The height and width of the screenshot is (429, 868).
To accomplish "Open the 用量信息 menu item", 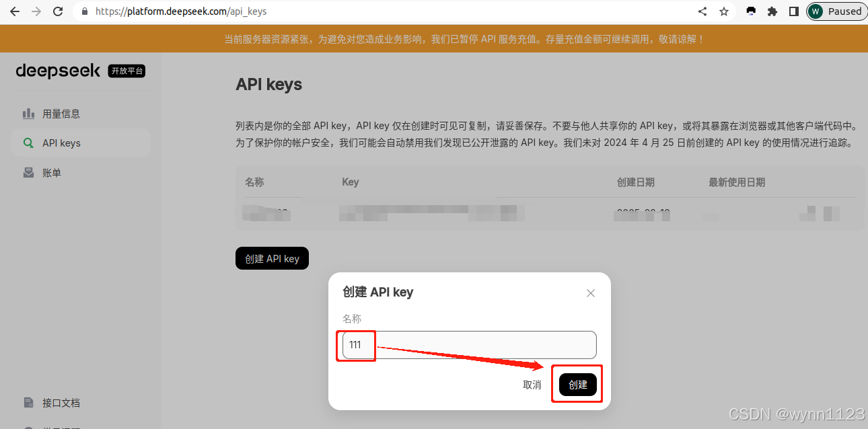I will 81,114.
